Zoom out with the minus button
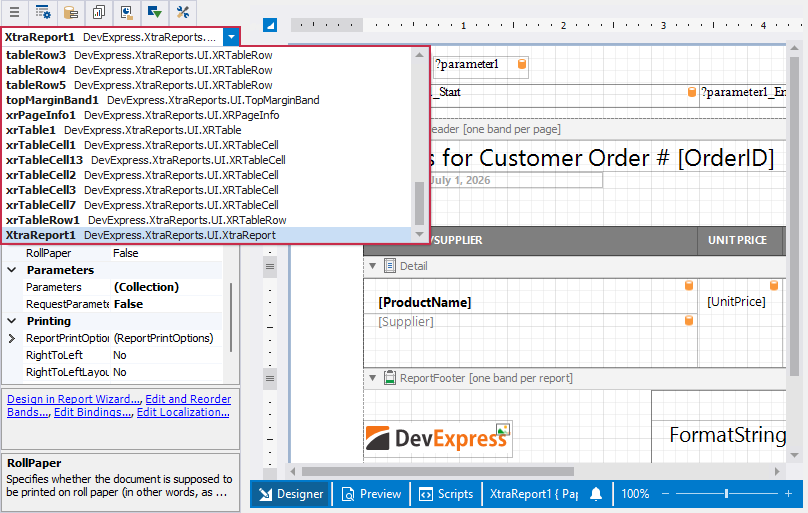Viewport: 808px width, 513px height. [665, 494]
